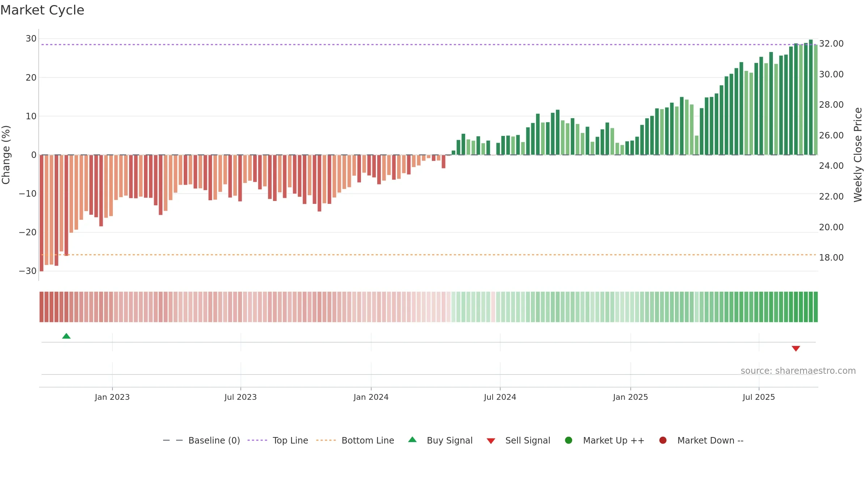
Task: Click the gray dashed baseline legend sample
Action: 173,440
